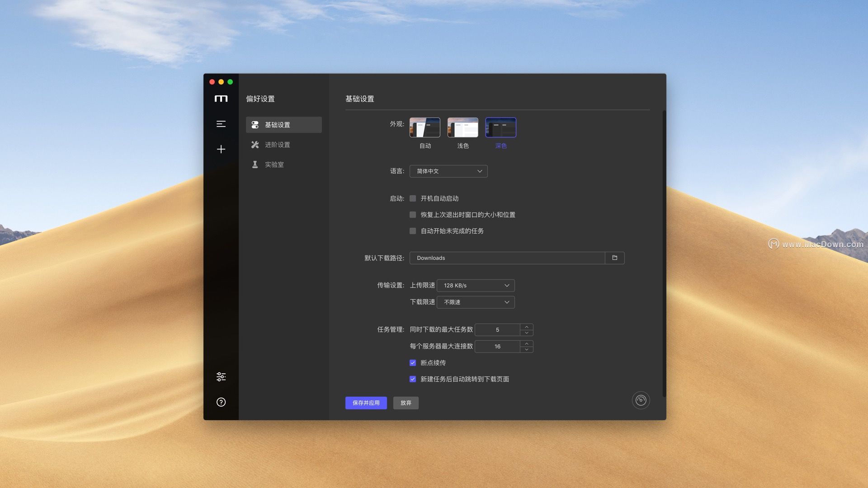The height and width of the screenshot is (488, 868).
Task: Disable the 断点续传 checkbox
Action: coord(412,362)
